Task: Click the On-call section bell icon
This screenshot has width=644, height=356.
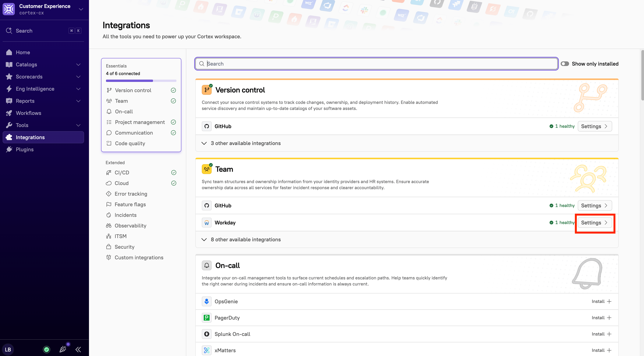Action: 207,265
